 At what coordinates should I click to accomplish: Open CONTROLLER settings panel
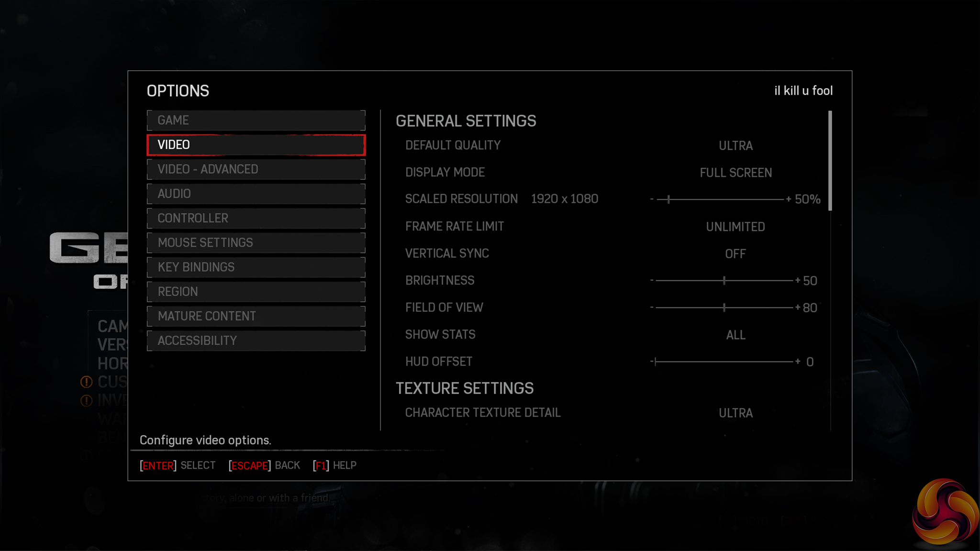256,218
